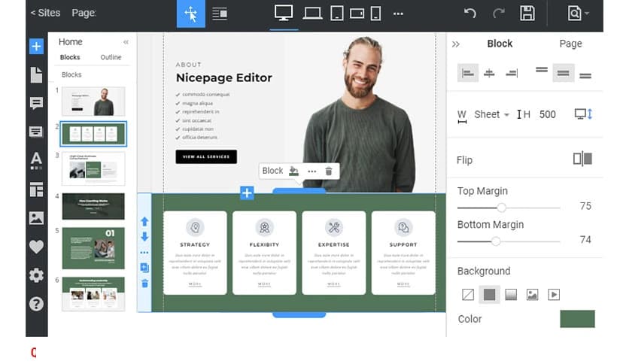Screen dimensions: 629x364
Task: Collapse the right properties panel
Action: tap(456, 44)
